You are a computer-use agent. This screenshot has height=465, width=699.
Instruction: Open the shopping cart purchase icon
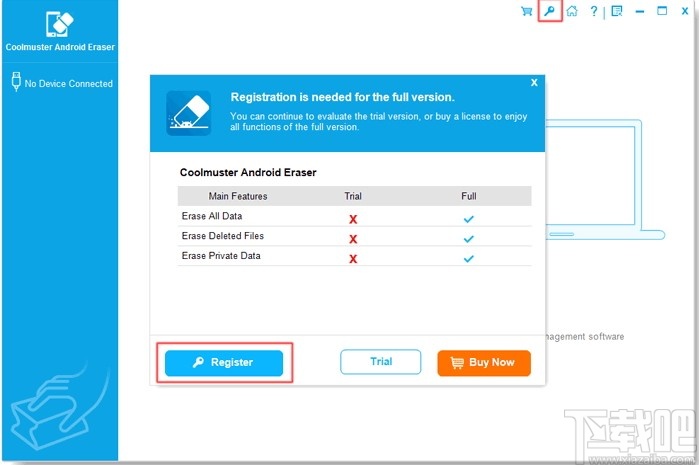[x=526, y=11]
